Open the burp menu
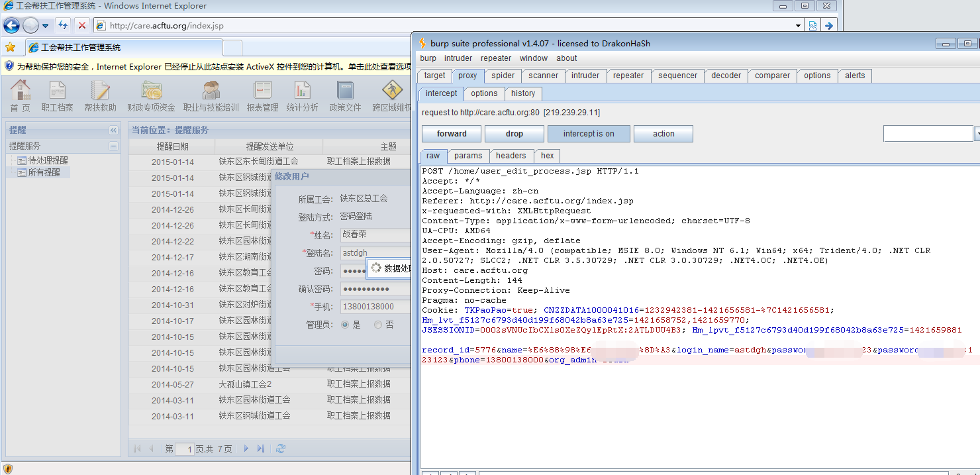This screenshot has height=475, width=980. pyautogui.click(x=428, y=58)
